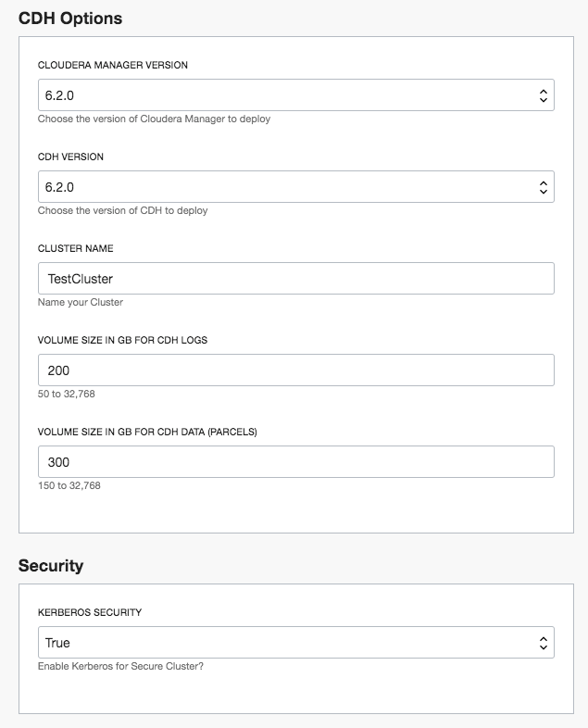
Task: Focus the CDH logs volume size field
Action: [295, 370]
